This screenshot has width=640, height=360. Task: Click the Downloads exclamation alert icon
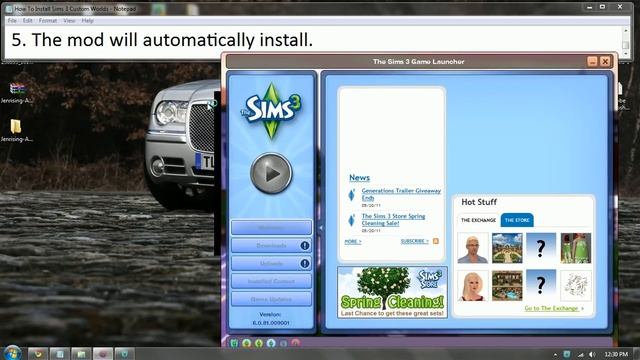tap(304, 245)
